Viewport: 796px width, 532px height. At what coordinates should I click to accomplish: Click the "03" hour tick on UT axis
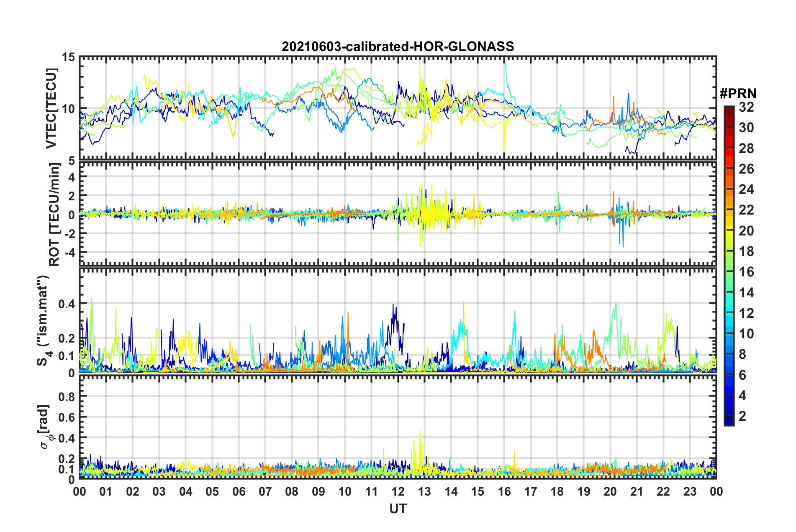[x=159, y=491]
